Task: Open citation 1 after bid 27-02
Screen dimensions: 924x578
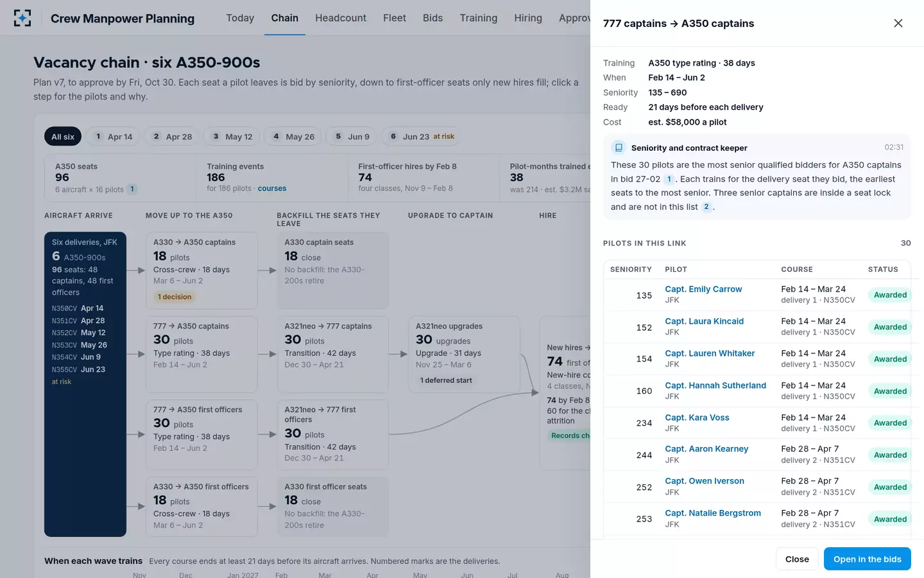Action: coord(669,179)
